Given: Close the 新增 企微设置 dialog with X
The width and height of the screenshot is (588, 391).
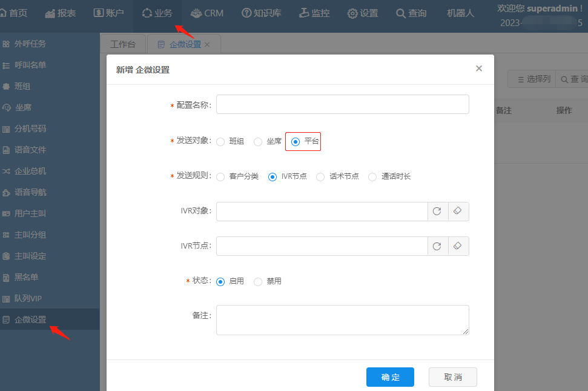Looking at the screenshot, I should click(479, 69).
